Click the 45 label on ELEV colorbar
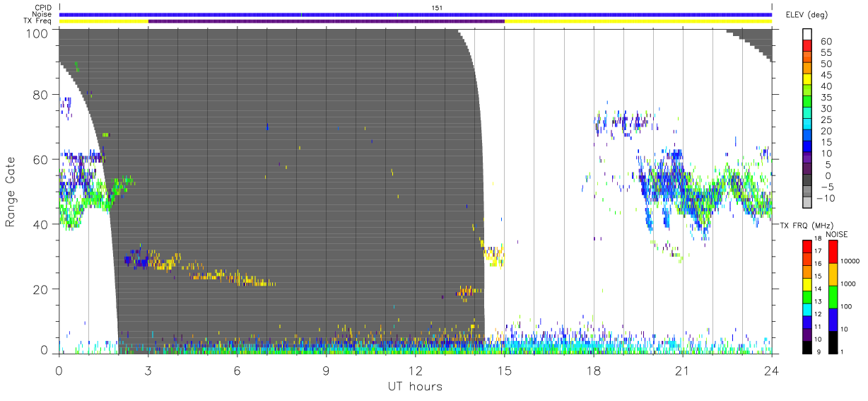 (x=825, y=75)
